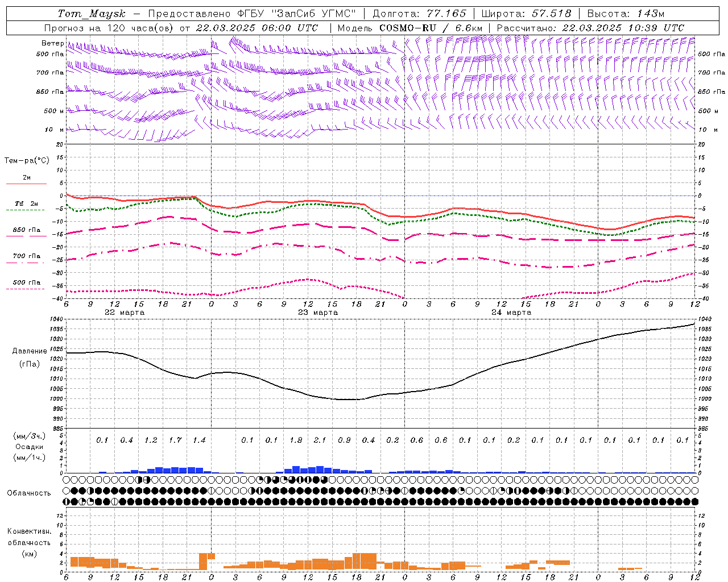
Task: Click the 'Ветер' wind panel label
Action: 52,43
